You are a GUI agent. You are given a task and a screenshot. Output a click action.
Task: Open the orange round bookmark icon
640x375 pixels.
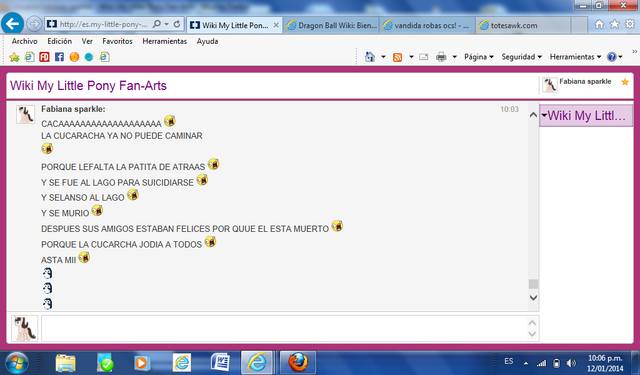pos(74,57)
